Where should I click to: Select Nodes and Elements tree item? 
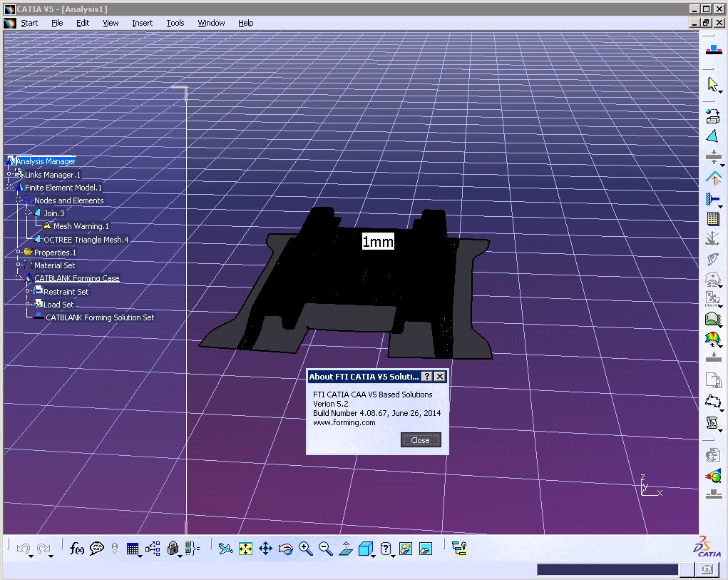pos(68,200)
